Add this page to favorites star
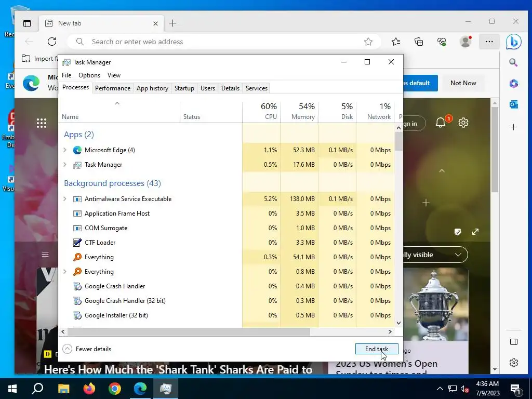The height and width of the screenshot is (399, 532). click(368, 42)
